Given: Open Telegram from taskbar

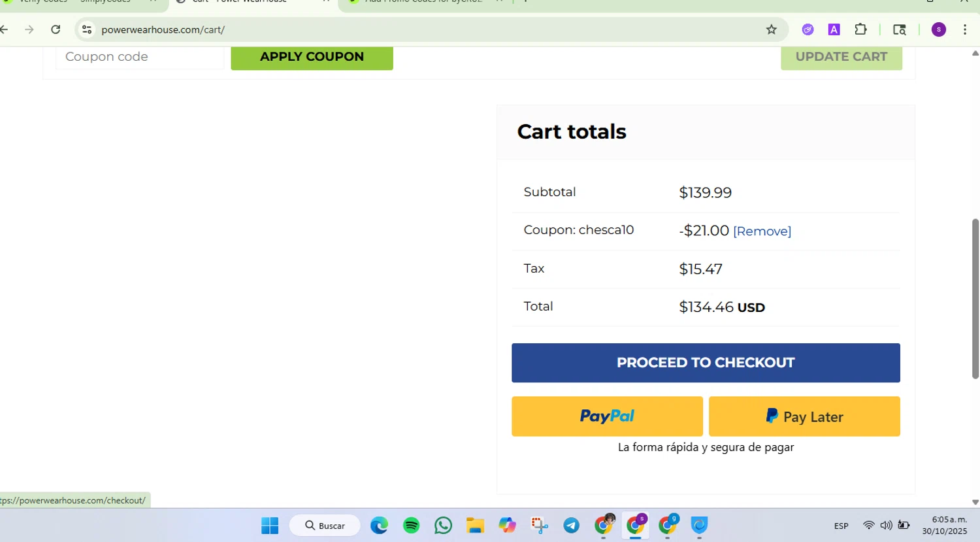Looking at the screenshot, I should (x=571, y=526).
